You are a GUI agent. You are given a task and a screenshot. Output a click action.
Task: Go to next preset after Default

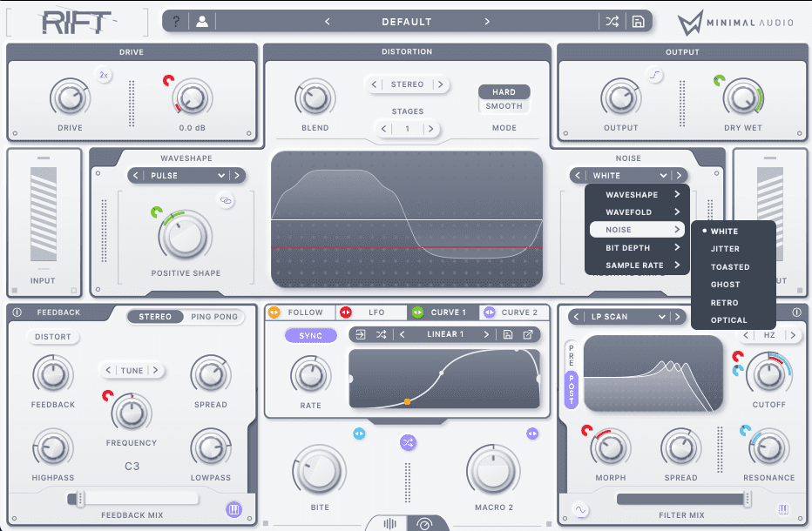(487, 22)
